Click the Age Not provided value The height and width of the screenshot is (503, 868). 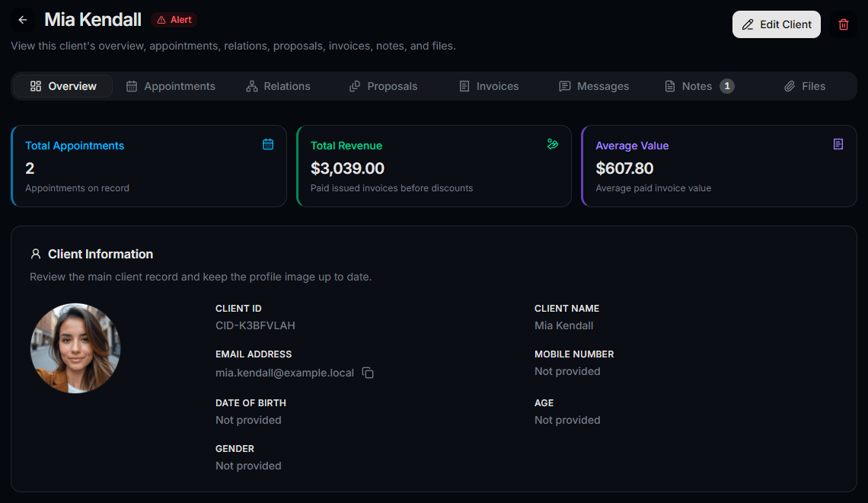567,420
